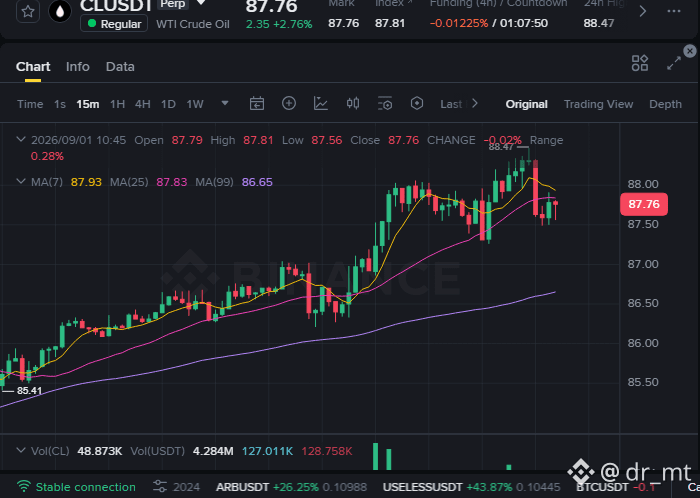
Task: Expand the chart to fullscreen
Action: click(674, 63)
